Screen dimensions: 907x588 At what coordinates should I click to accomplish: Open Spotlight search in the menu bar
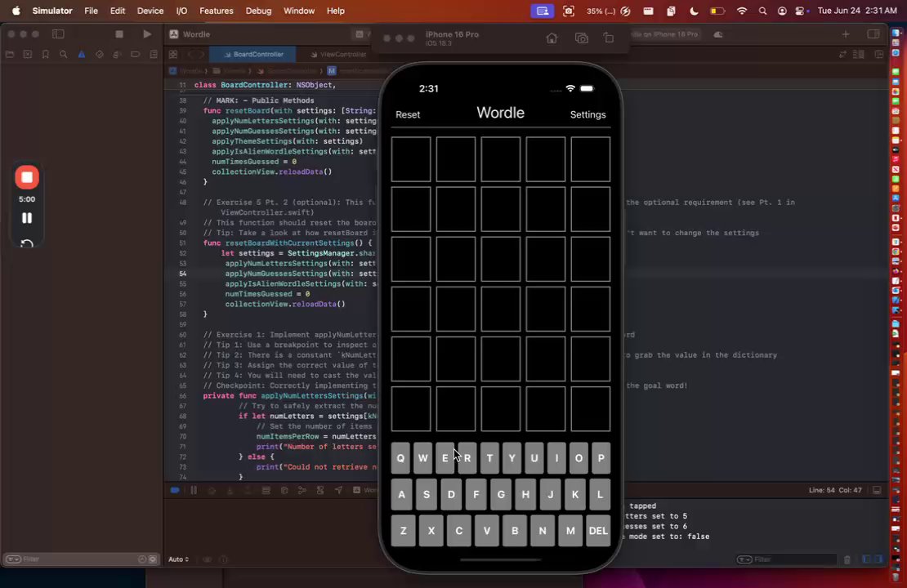(x=762, y=11)
